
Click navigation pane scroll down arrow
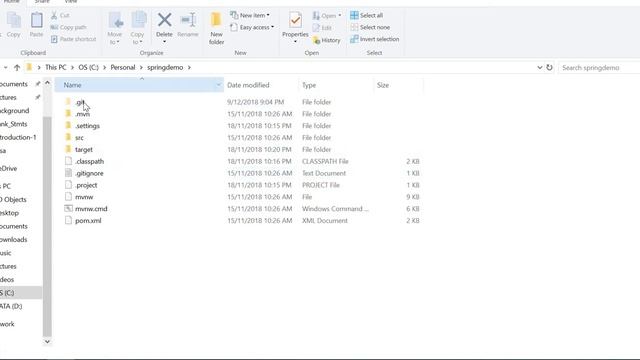pos(47,342)
